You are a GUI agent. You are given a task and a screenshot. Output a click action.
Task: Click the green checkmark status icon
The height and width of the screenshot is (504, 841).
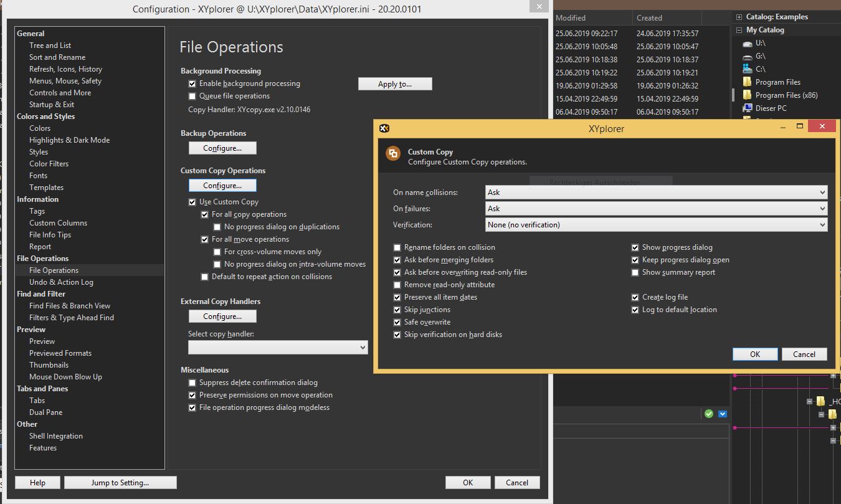pyautogui.click(x=709, y=414)
